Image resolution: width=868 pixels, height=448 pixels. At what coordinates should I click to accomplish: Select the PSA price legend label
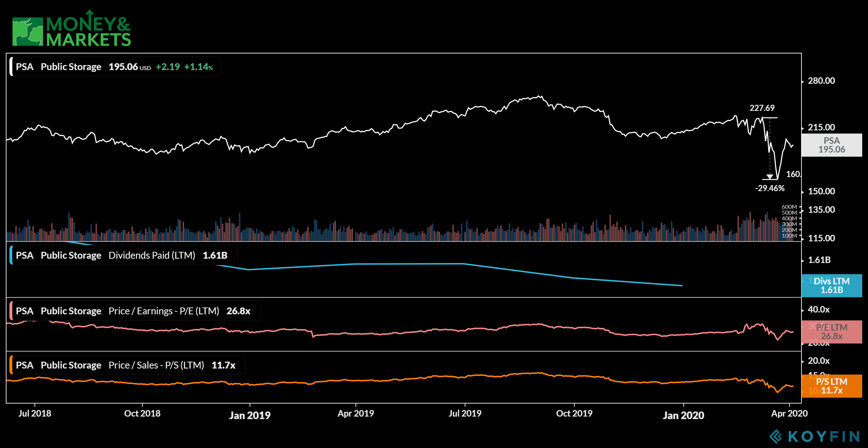[115, 67]
